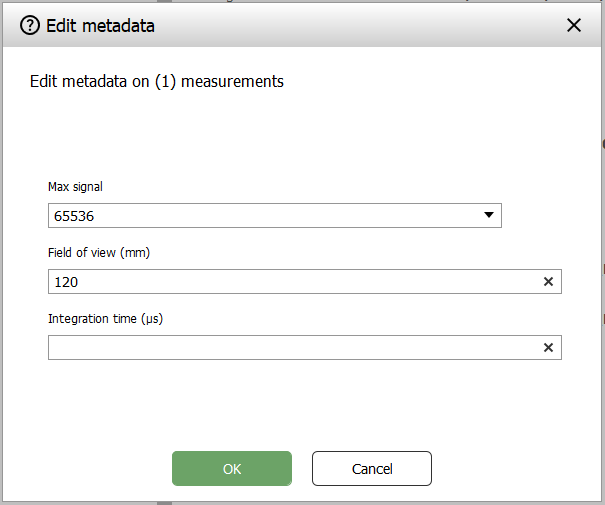This screenshot has height=505, width=605.
Task: Confirm changes with the OK button
Action: [x=232, y=468]
